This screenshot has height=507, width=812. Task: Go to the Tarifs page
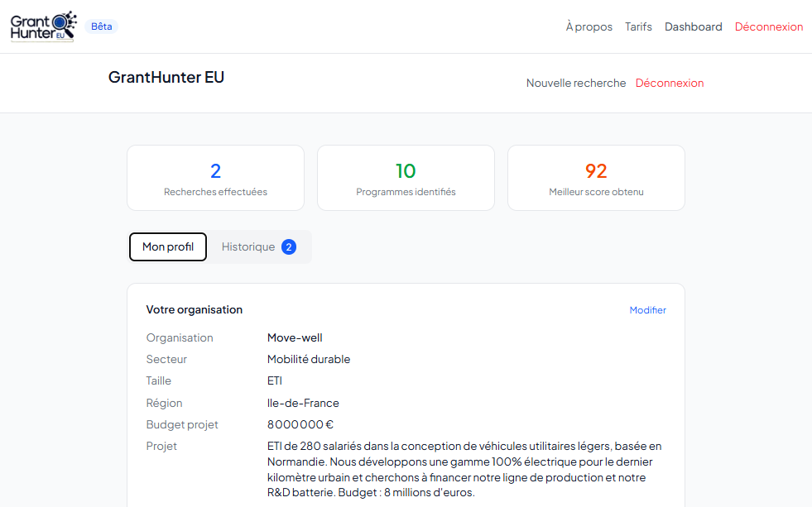[638, 27]
